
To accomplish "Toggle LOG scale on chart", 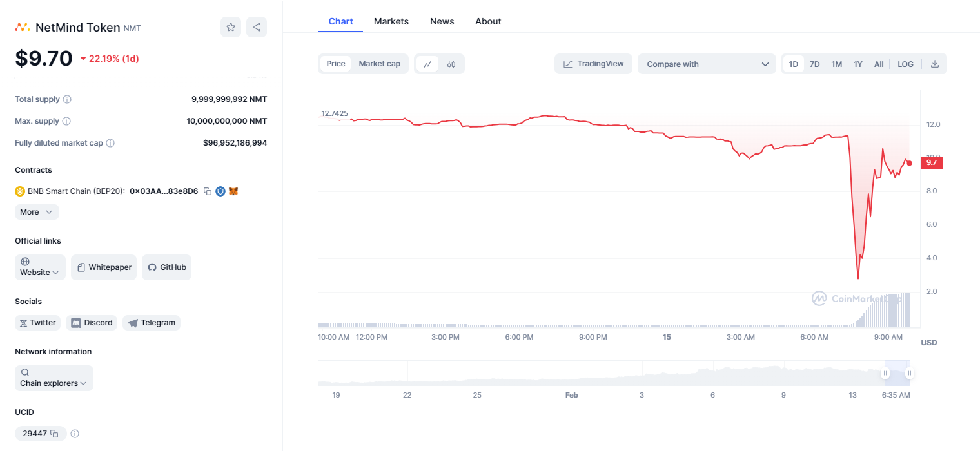I will pos(905,64).
